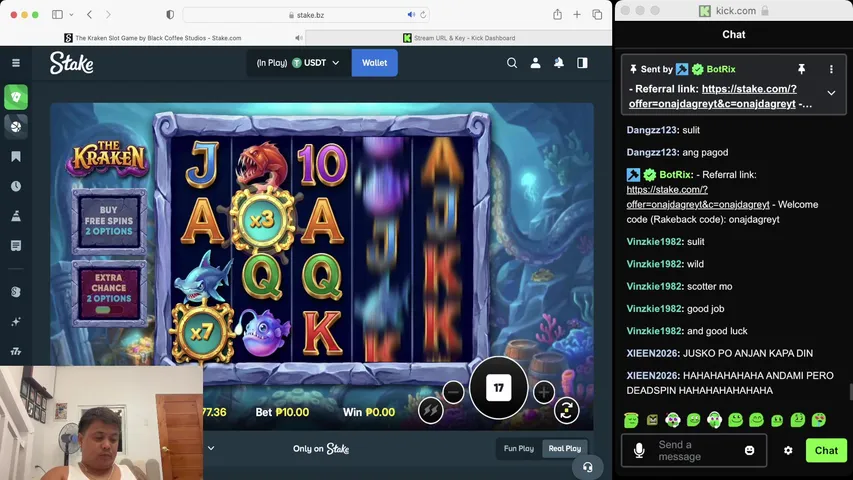
Task: Click microphone icon in chat input
Action: point(639,451)
